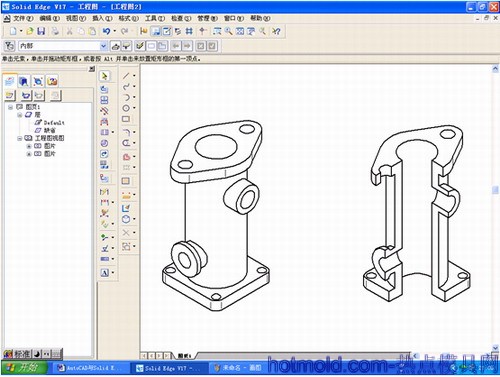500x377 pixels.
Task: Toggle the highlighted checkbox-style toolbar button
Action: click(166, 31)
